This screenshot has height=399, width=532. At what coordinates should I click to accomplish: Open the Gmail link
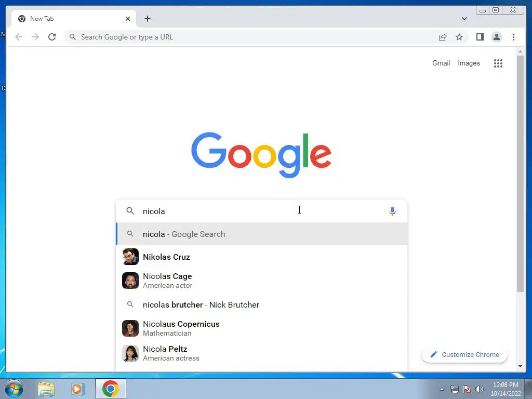[x=441, y=63]
